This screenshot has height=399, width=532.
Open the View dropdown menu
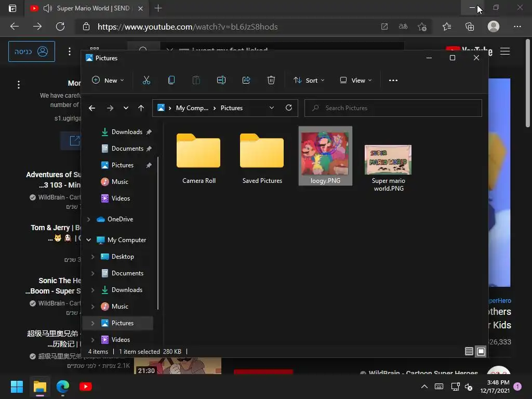pos(355,81)
